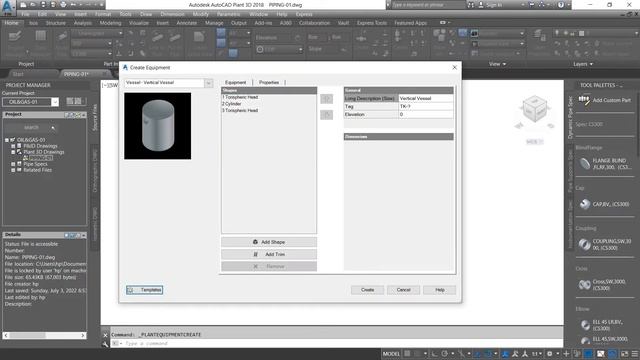The image size is (640, 360).
Task: Edit the Long Description value Vertical Vessel
Action: (x=426, y=98)
